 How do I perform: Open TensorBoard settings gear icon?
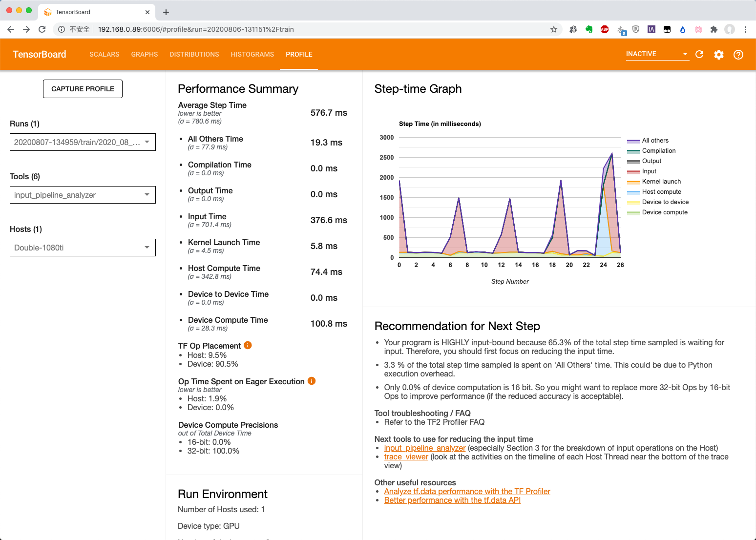point(719,54)
